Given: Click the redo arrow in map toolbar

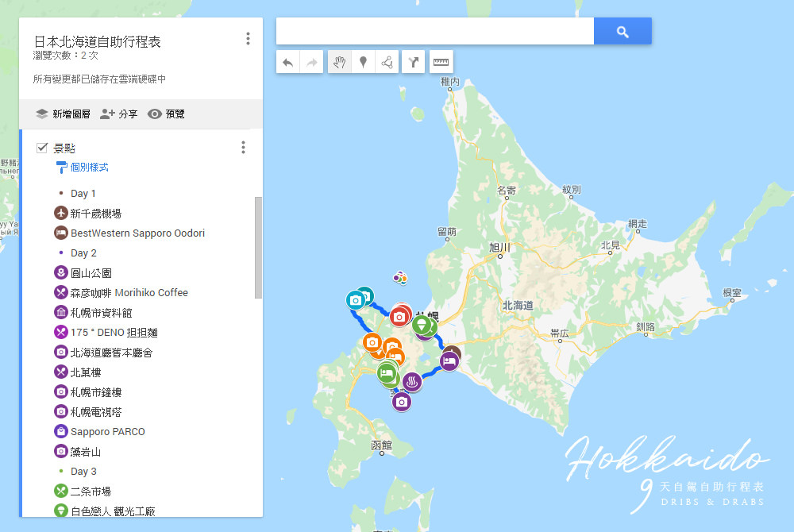Looking at the screenshot, I should tap(311, 62).
